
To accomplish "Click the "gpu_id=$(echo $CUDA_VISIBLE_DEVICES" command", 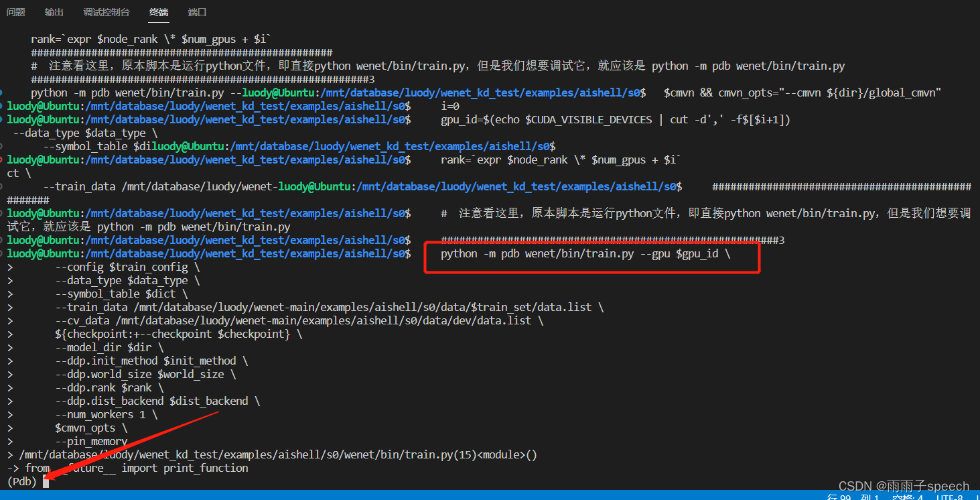I will pos(616,119).
